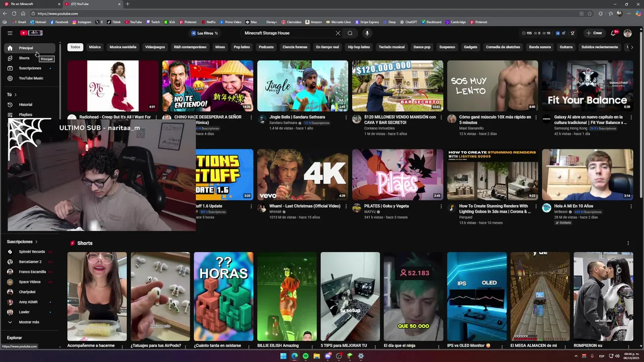
Task: Expand the Suscripciones section heading
Action: click(x=23, y=242)
